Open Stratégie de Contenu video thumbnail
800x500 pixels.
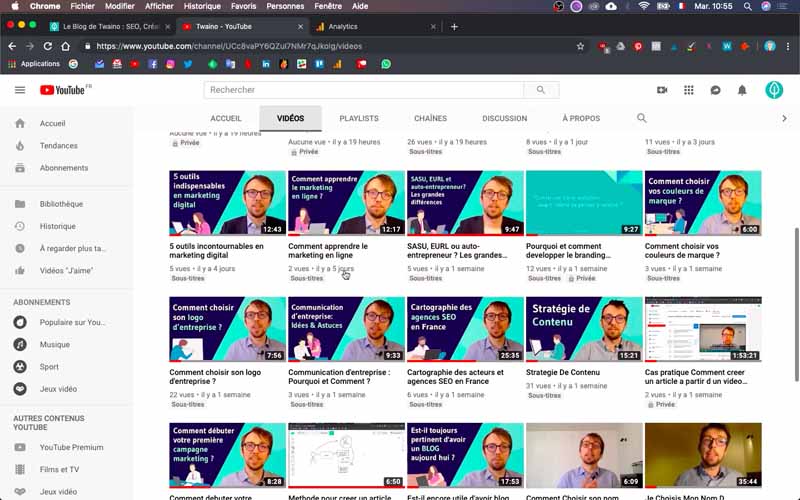click(x=584, y=329)
